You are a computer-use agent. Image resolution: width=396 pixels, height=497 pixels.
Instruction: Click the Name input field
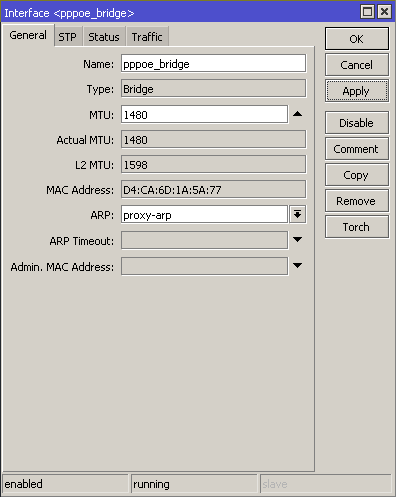coord(213,64)
